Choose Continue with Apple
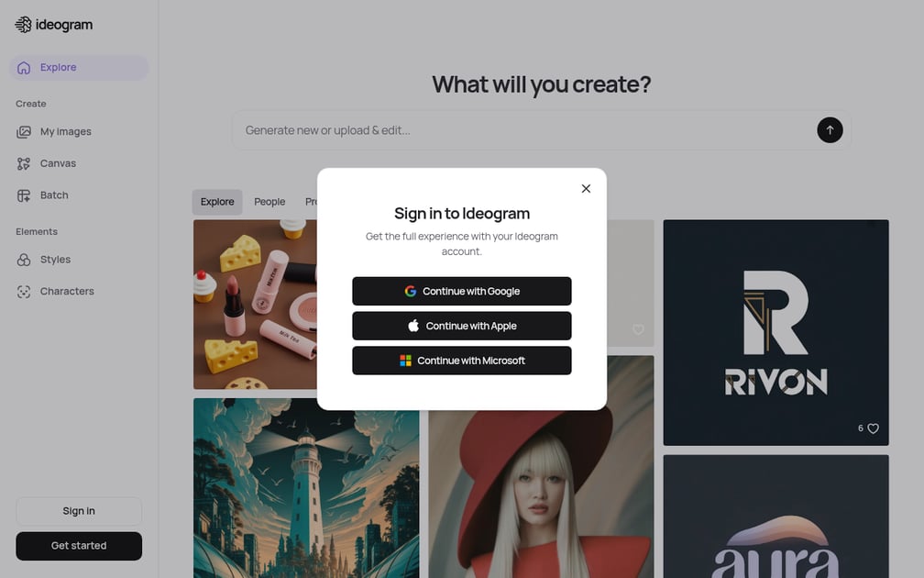 [461, 327]
